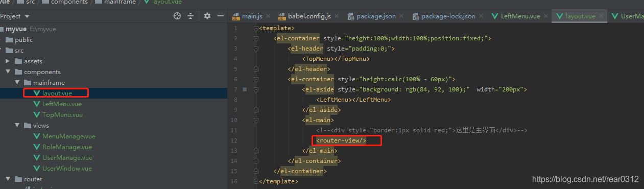Click the Vue icon on the LeftMenu.vue tab
The image size is (644, 189).
click(495, 16)
